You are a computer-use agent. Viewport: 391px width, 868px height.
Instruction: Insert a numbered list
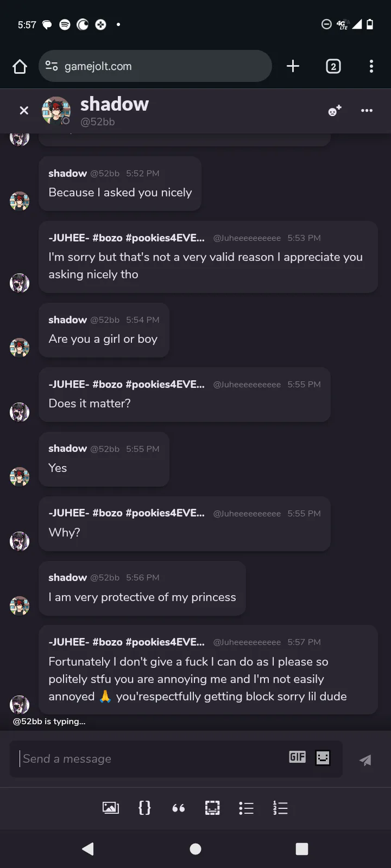pyautogui.click(x=280, y=808)
